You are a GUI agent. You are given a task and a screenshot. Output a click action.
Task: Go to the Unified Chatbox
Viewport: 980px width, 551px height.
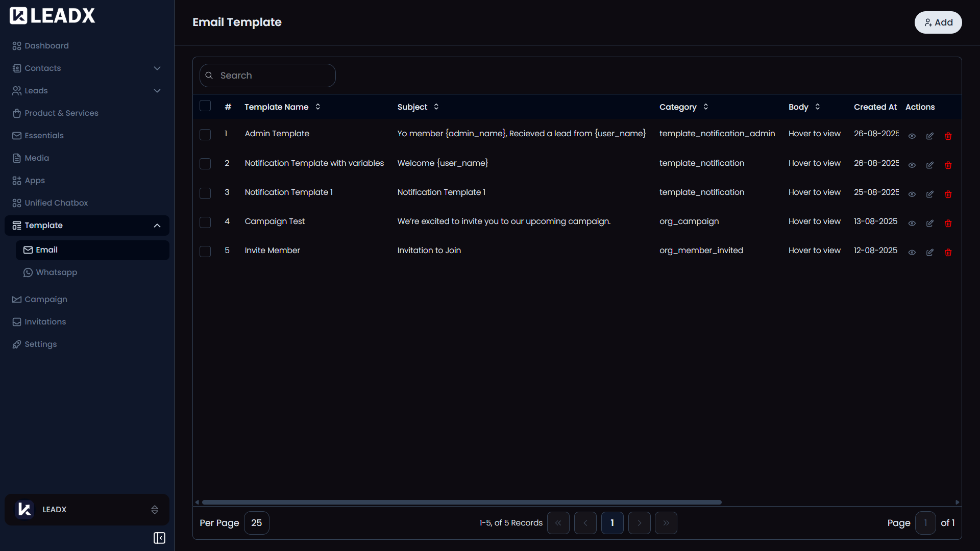click(x=55, y=203)
